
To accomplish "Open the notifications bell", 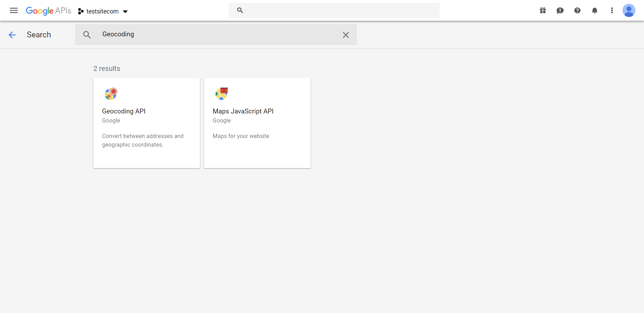I will pyautogui.click(x=595, y=10).
